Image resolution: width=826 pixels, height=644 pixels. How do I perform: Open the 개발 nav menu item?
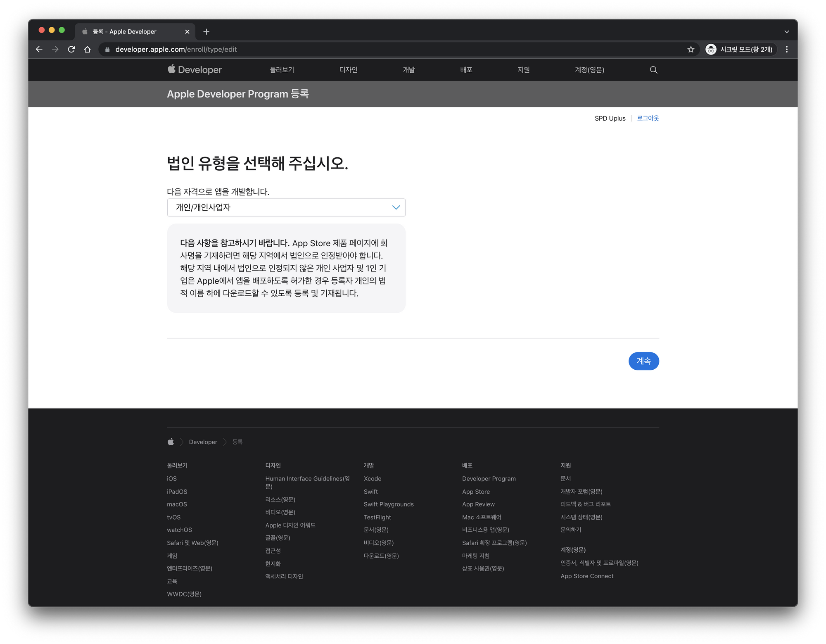tap(408, 70)
